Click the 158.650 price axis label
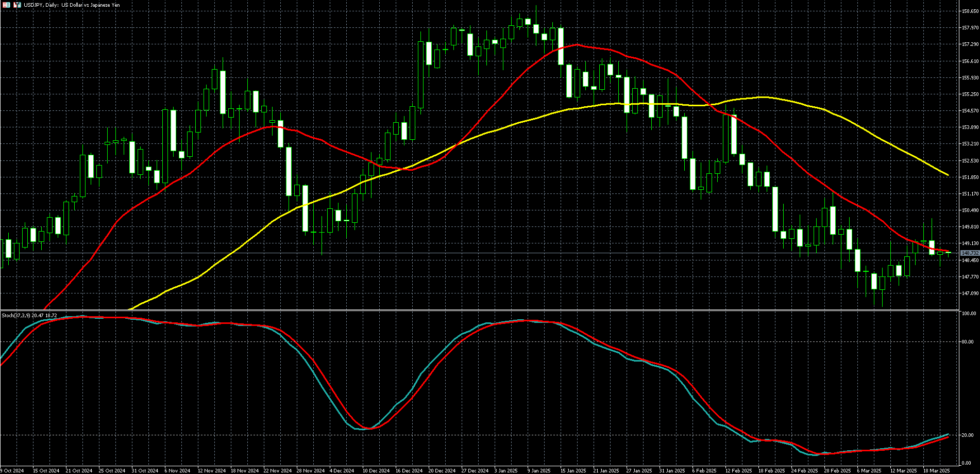Image resolution: width=980 pixels, height=474 pixels. (970, 11)
